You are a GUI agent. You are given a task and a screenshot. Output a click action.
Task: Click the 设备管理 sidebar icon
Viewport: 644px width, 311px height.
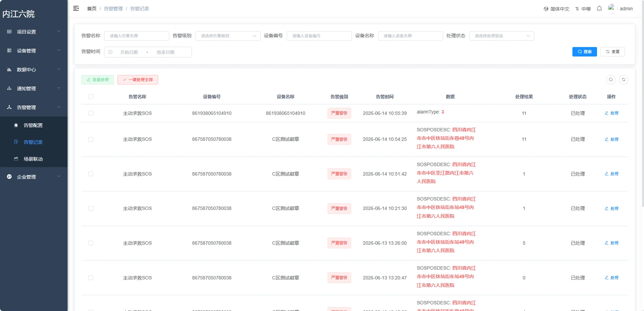[x=9, y=51]
